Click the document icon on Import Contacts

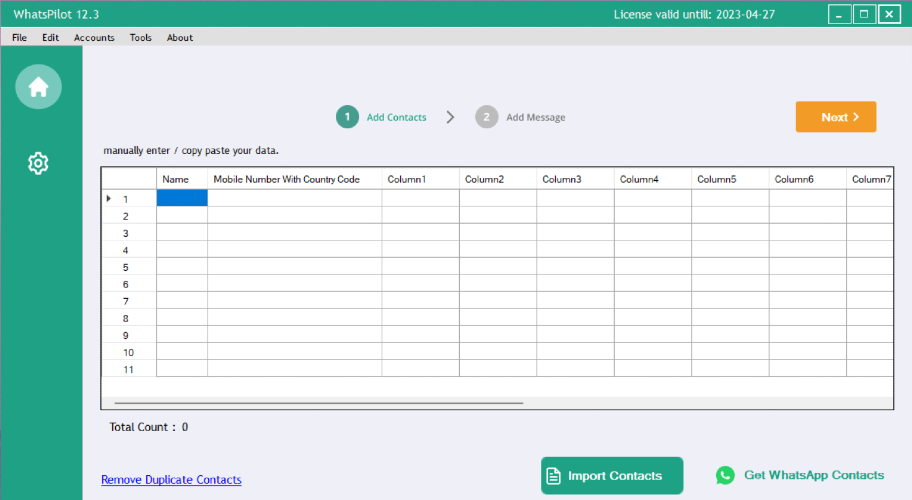(554, 476)
